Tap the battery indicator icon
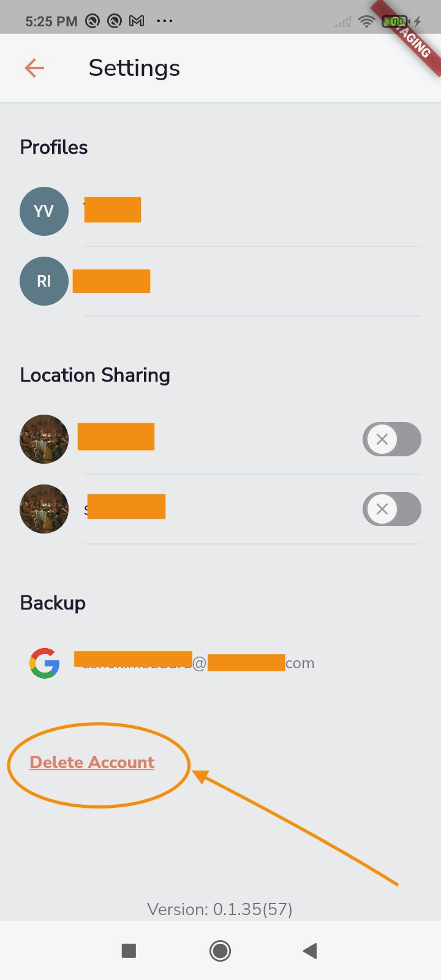Screen dimensions: 441x980 click(x=395, y=21)
